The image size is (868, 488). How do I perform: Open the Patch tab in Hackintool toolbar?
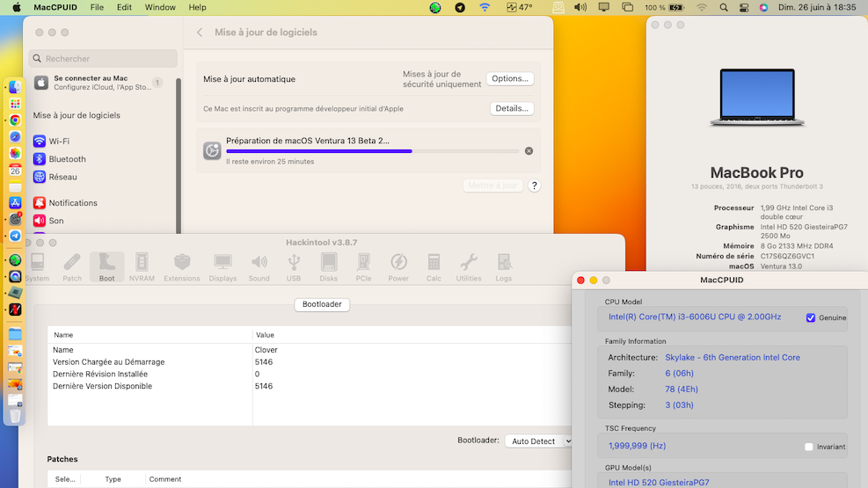[x=72, y=268]
